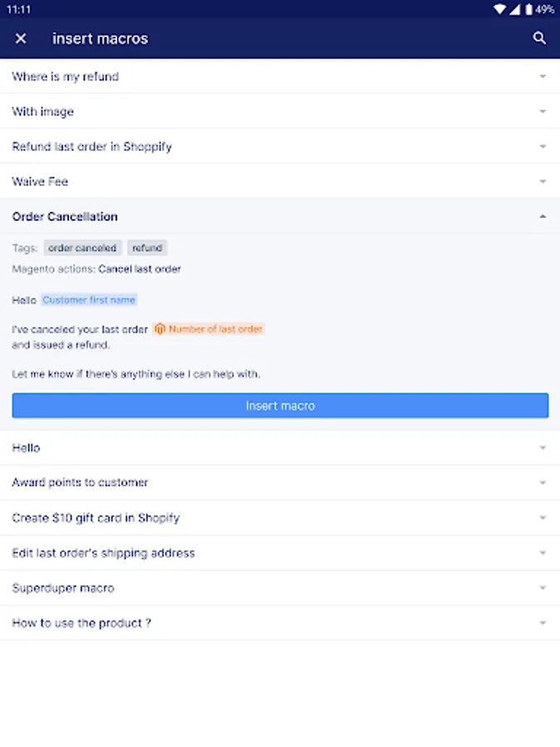Open the 'Hello' macro row
This screenshot has height=747, width=560.
coord(280,448)
